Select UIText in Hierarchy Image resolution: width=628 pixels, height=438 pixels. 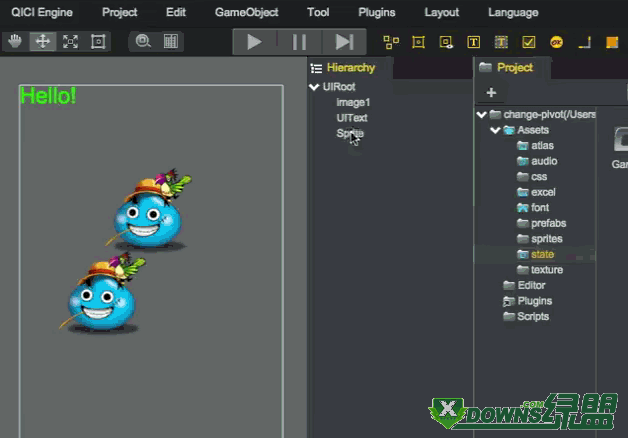click(x=352, y=118)
